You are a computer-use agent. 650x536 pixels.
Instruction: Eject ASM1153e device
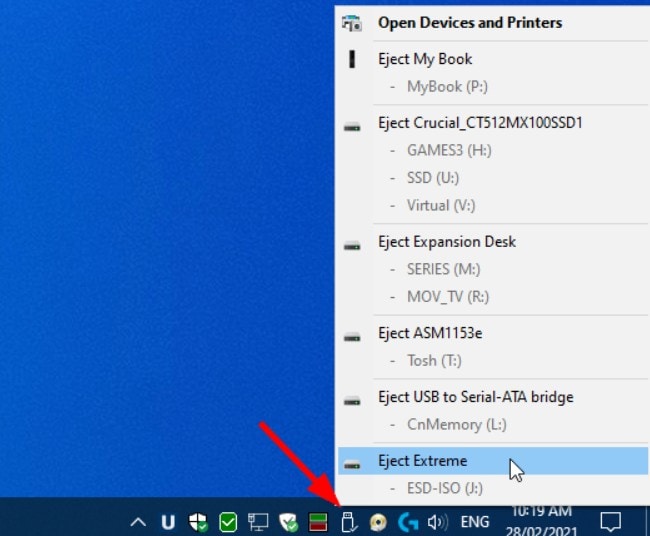point(492,333)
